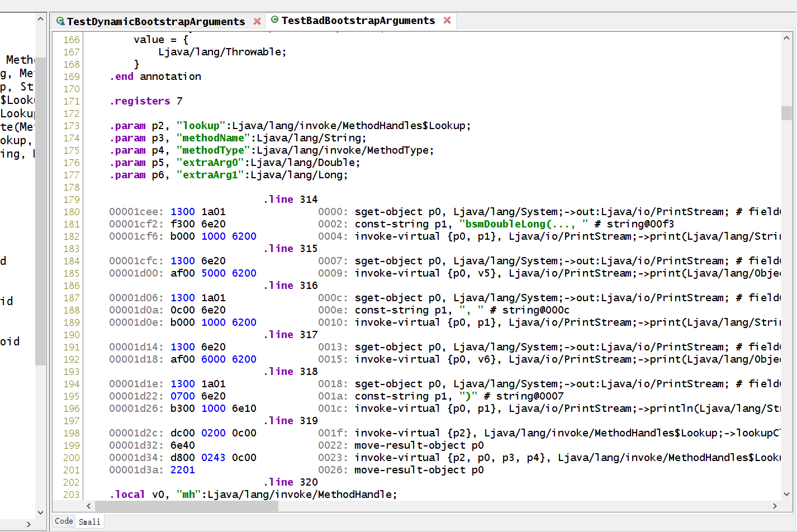The image size is (797, 532).
Task: Click address 00001d26
Action: coord(136,408)
